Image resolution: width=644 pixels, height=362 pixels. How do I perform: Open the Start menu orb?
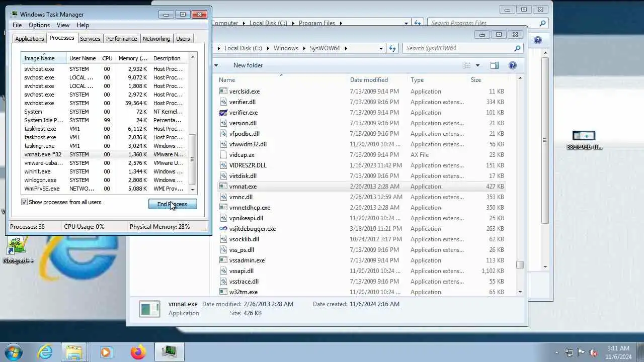[14, 352]
